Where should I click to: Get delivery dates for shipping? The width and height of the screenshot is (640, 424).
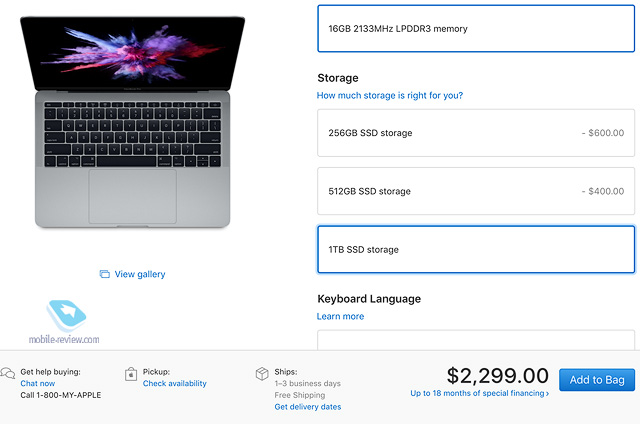[308, 406]
